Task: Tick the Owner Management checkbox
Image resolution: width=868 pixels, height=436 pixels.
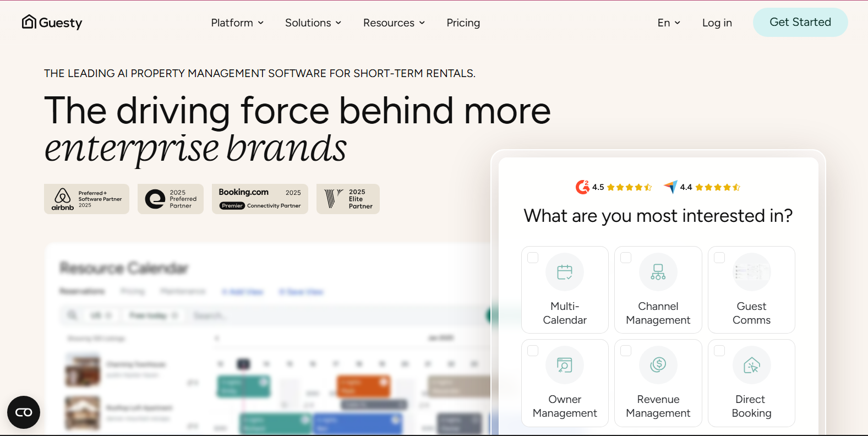Action: click(533, 351)
